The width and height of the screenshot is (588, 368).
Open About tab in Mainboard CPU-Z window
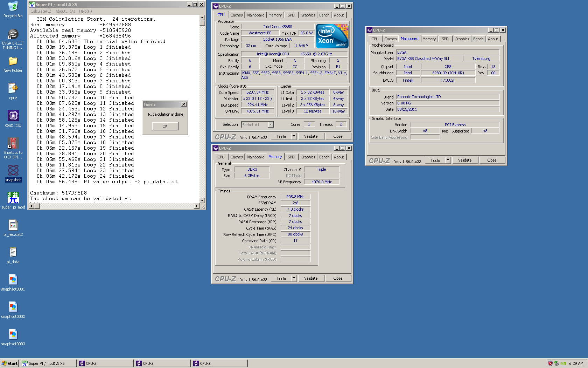[493, 39]
